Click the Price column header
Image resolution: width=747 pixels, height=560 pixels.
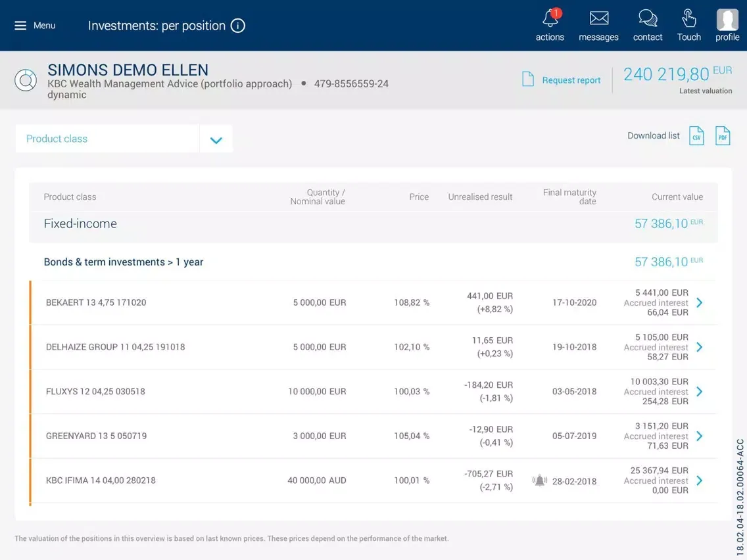(419, 197)
